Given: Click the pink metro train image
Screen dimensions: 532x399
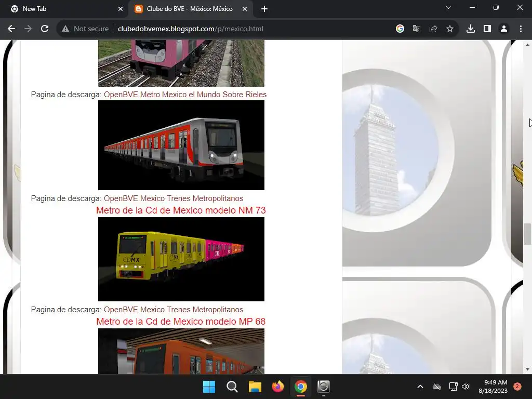Looking at the screenshot, I should click(181, 63).
